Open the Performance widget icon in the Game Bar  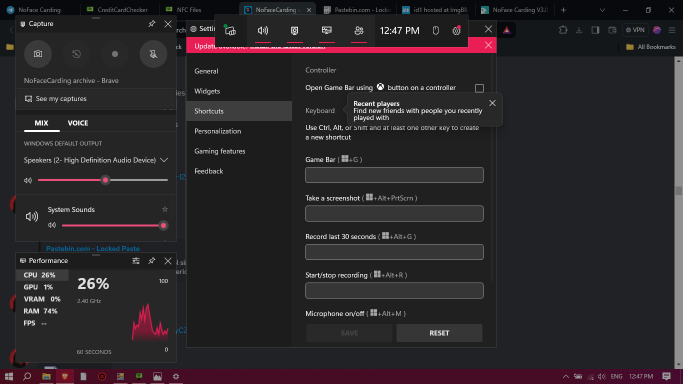pos(327,30)
